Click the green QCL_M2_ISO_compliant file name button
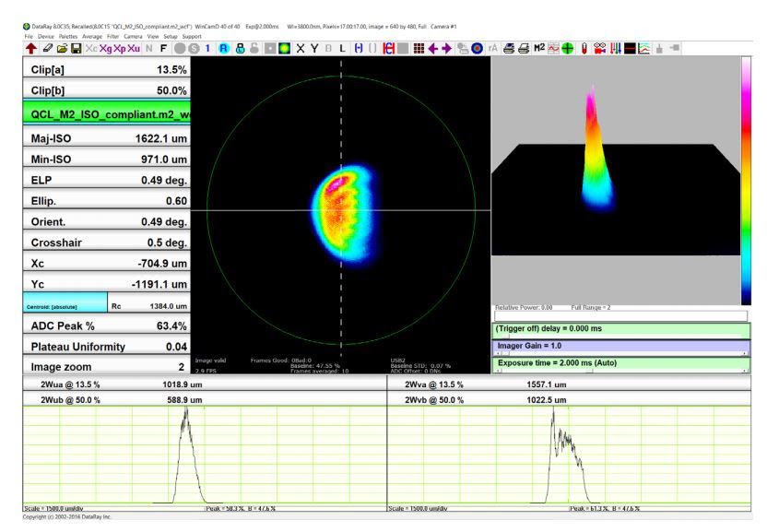This screenshot has width=767, height=532. point(107,113)
